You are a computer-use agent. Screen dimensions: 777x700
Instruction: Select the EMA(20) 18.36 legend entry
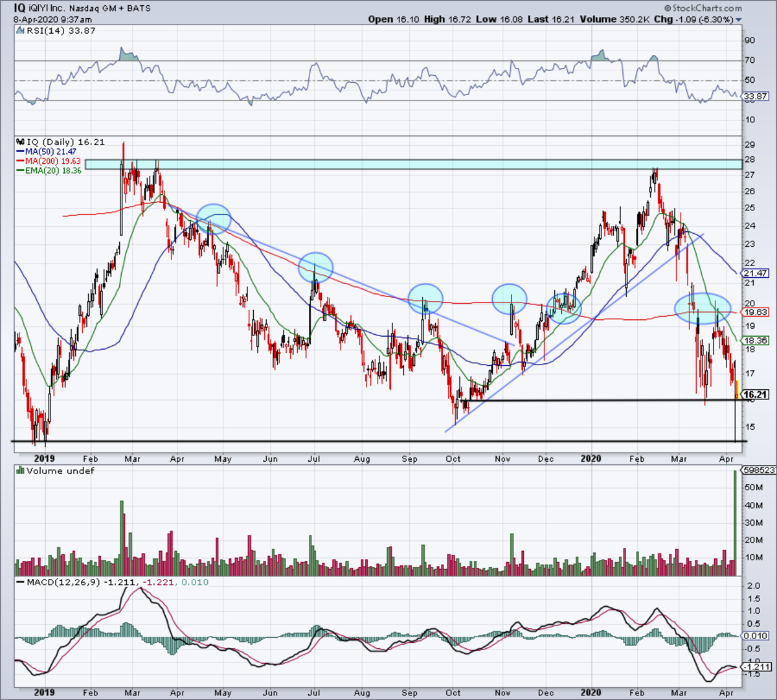54,171
